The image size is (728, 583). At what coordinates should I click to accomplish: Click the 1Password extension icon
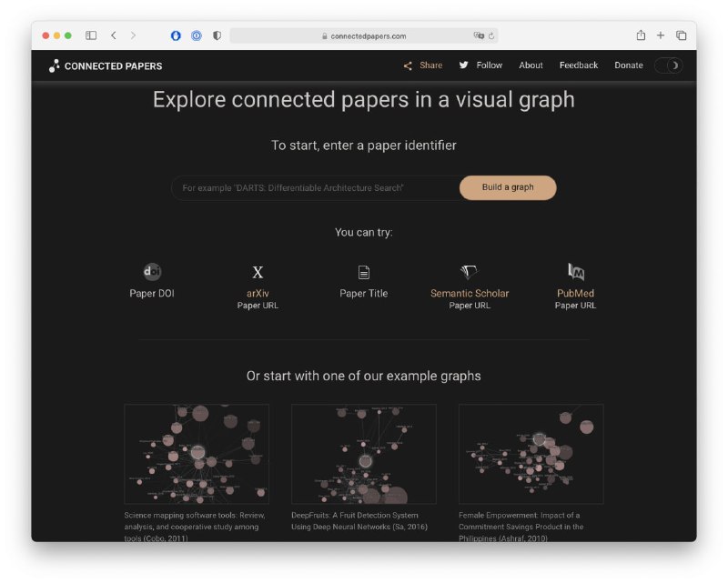pos(197,35)
